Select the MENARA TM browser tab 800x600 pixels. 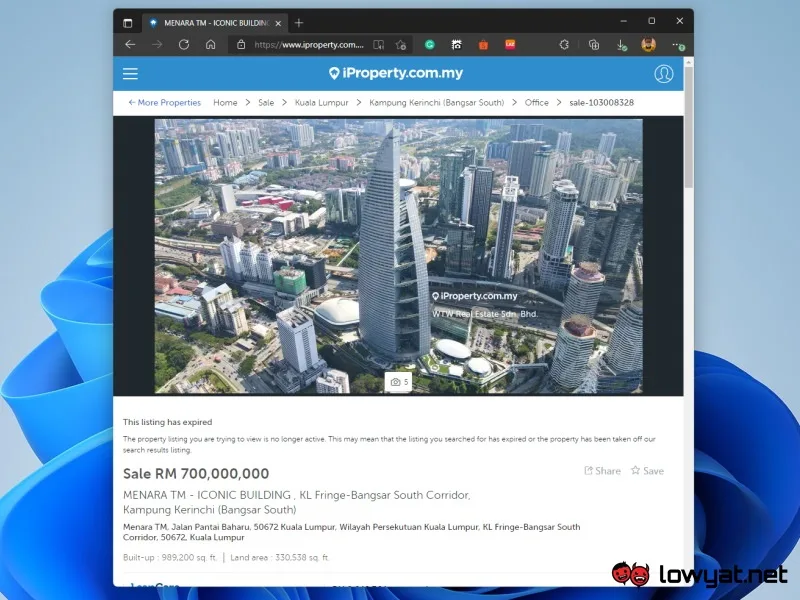[215, 23]
